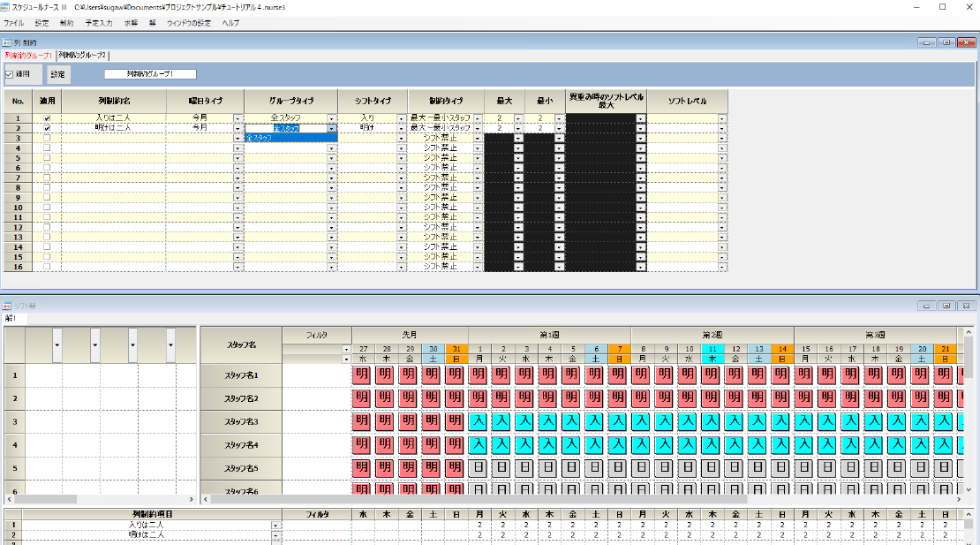The height and width of the screenshot is (545, 980).
Task: Click the シフト解 window icon
Action: pos(7,306)
